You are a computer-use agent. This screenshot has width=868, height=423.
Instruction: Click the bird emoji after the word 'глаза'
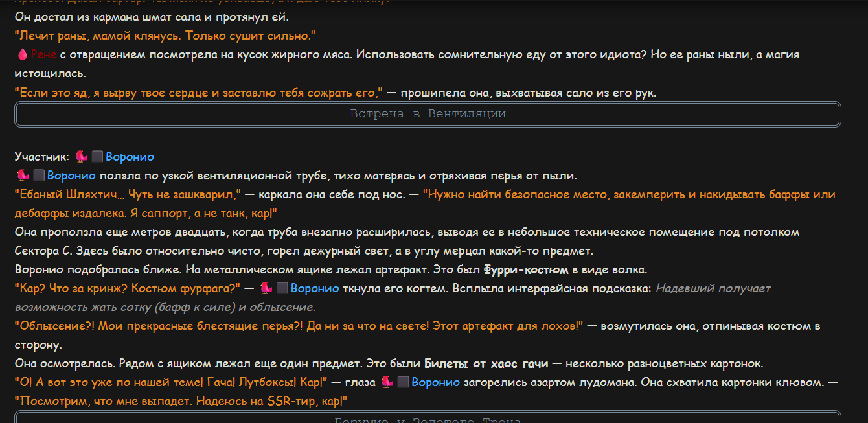[387, 382]
